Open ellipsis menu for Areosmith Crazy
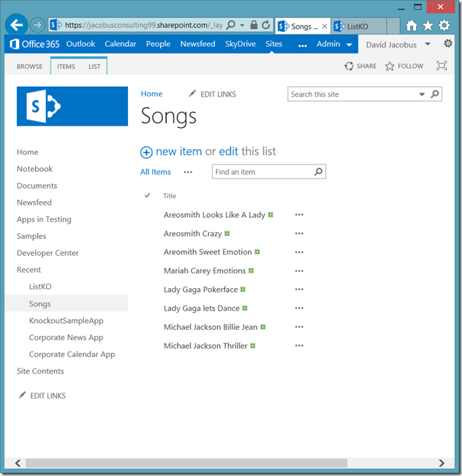 click(299, 233)
